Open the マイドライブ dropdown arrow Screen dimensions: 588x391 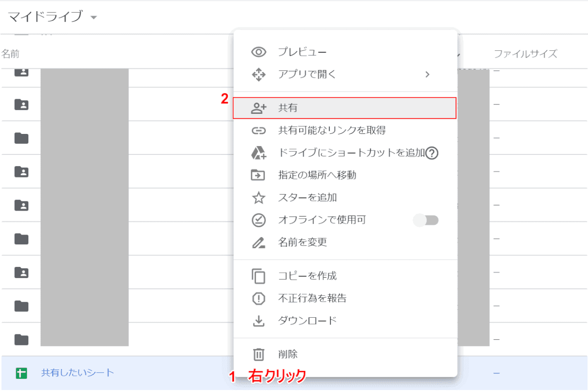(x=93, y=18)
